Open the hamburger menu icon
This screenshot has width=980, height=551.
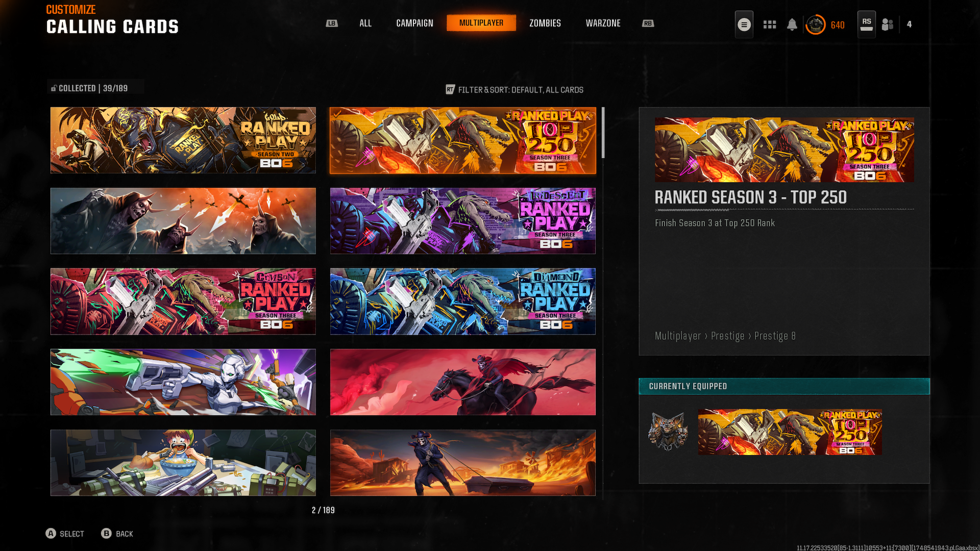(x=744, y=24)
